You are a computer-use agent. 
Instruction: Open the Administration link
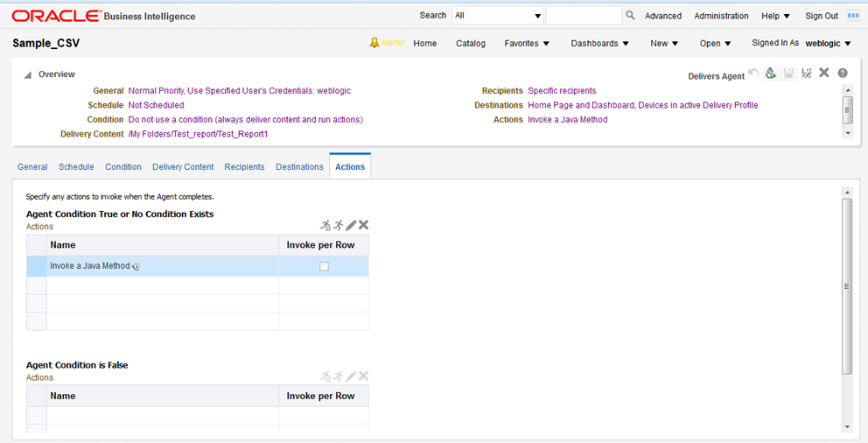[721, 16]
